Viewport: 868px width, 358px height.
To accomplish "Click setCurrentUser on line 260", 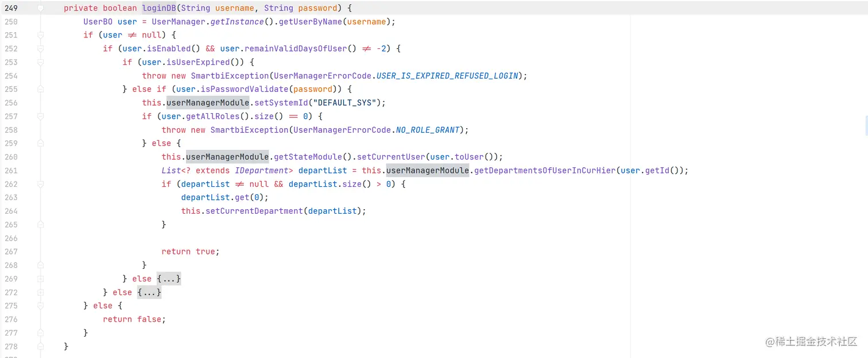I will pos(390,157).
